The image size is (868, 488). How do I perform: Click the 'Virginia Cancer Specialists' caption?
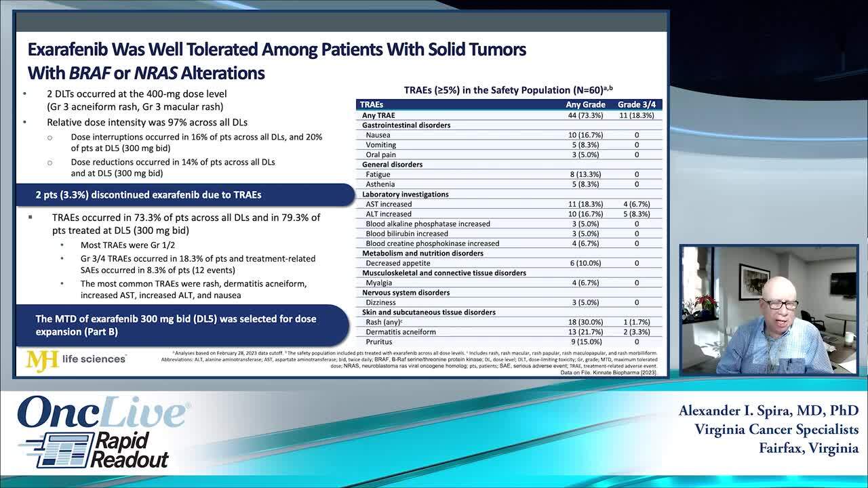(776, 430)
